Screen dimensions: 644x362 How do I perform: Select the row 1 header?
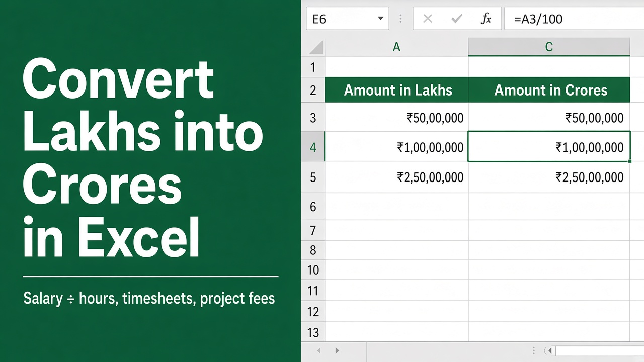[313, 67]
